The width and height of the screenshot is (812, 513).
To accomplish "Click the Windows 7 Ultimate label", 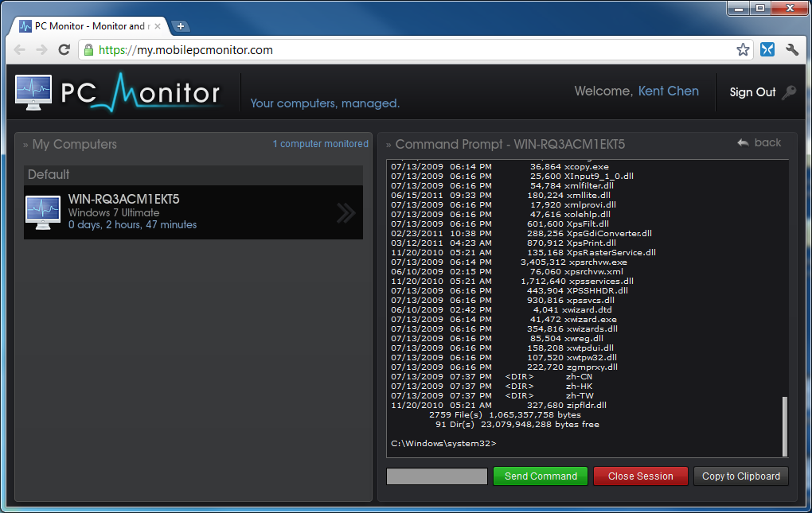I will pos(114,212).
